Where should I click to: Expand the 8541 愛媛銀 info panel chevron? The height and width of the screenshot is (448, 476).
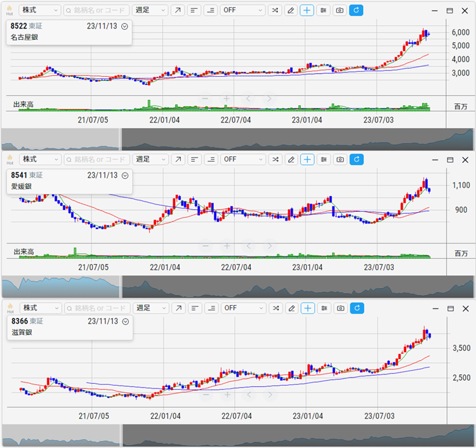[x=124, y=175]
